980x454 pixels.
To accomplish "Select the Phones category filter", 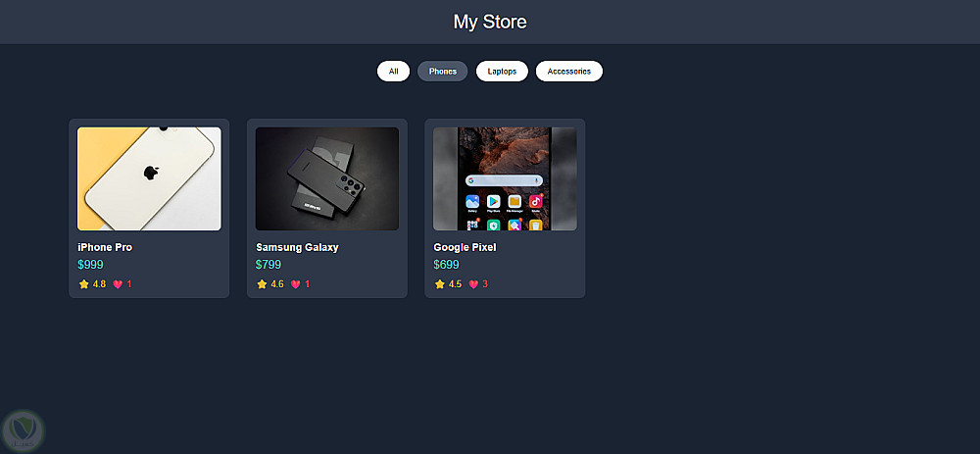I will click(x=443, y=72).
